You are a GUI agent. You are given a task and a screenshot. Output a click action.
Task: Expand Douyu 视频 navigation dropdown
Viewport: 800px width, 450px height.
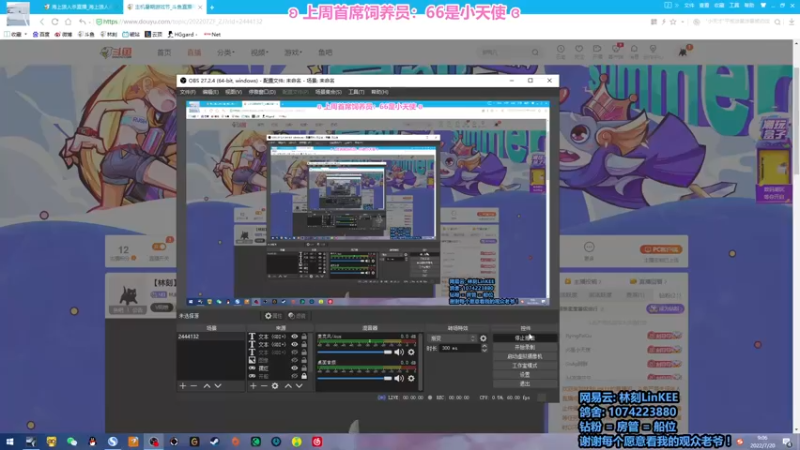(x=259, y=52)
